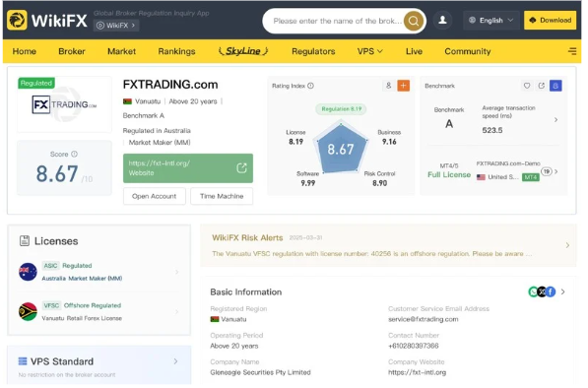The height and width of the screenshot is (388, 588).
Task: Open the Regulators menu item
Action: [x=313, y=51]
